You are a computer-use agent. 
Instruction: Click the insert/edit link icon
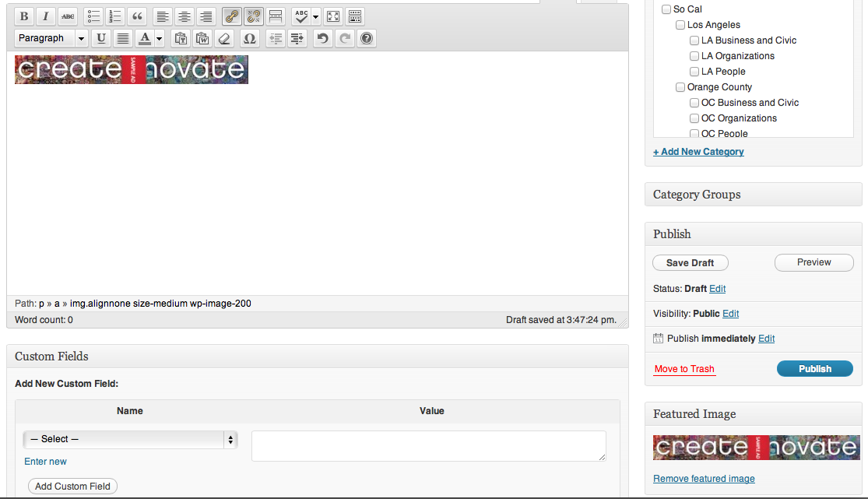coord(231,16)
